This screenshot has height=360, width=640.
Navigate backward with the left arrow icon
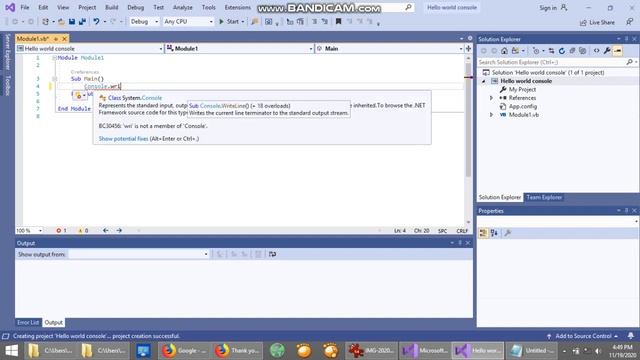(106, 231)
